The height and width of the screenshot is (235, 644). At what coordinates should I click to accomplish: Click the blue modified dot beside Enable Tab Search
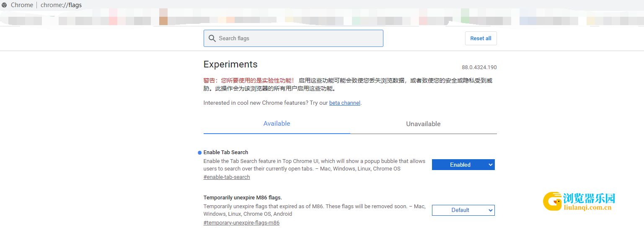pos(200,152)
